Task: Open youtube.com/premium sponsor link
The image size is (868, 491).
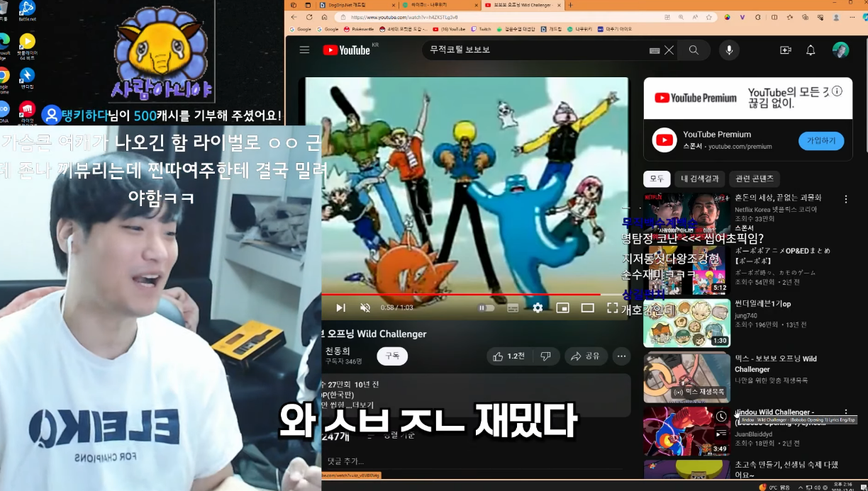Action: tap(740, 147)
